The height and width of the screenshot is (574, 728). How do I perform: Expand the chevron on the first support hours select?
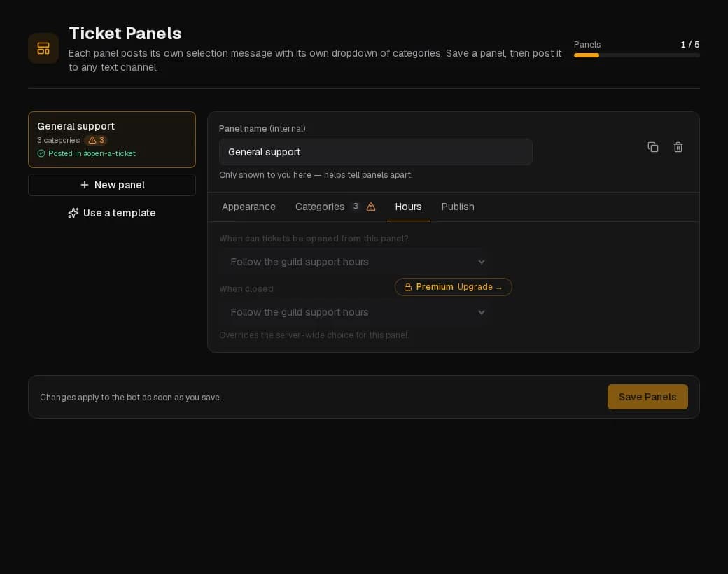click(x=482, y=262)
